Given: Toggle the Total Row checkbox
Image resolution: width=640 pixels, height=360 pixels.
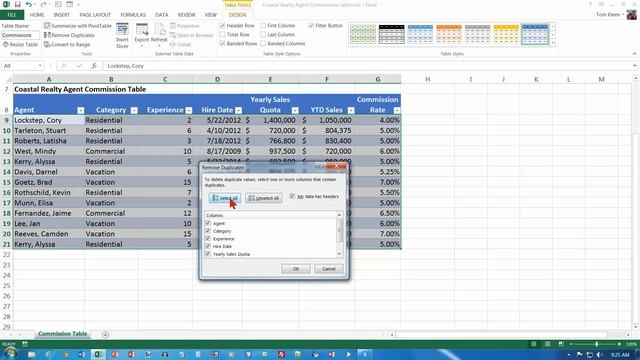Looking at the screenshot, I should click(222, 34).
